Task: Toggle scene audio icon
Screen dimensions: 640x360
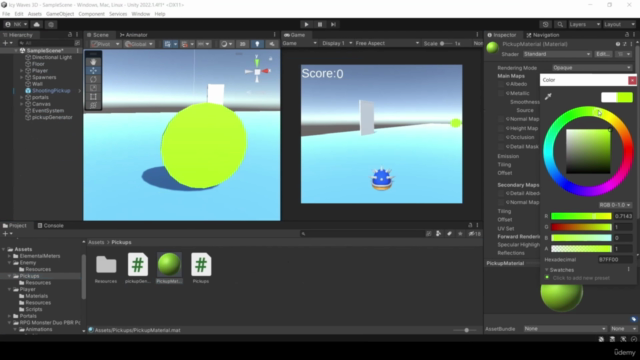Action: pyautogui.click(x=271, y=44)
